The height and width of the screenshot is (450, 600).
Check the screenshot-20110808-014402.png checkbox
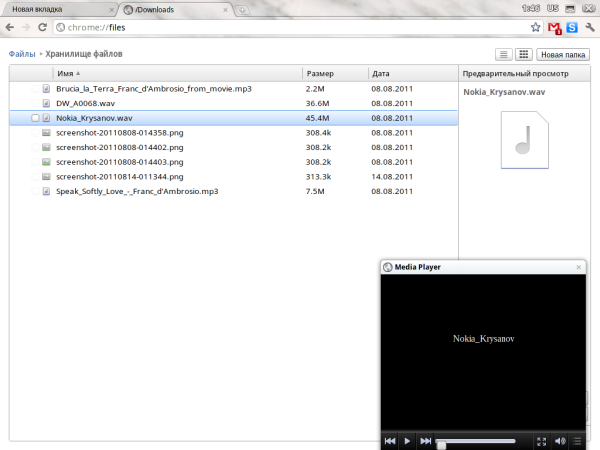35,147
